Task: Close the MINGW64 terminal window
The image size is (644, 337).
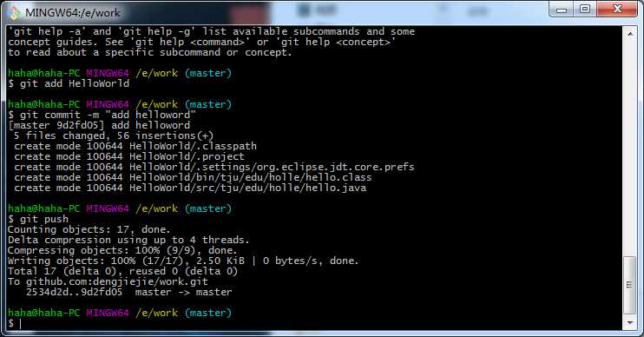Action: [617, 9]
